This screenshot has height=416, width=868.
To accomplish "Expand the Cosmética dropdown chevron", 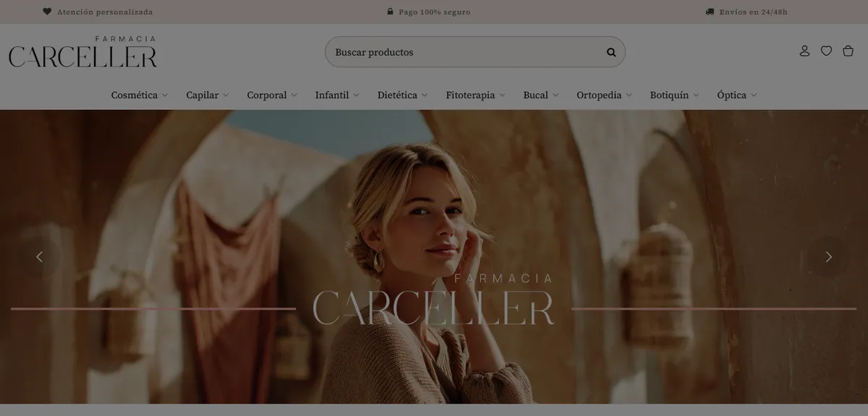I will [165, 95].
